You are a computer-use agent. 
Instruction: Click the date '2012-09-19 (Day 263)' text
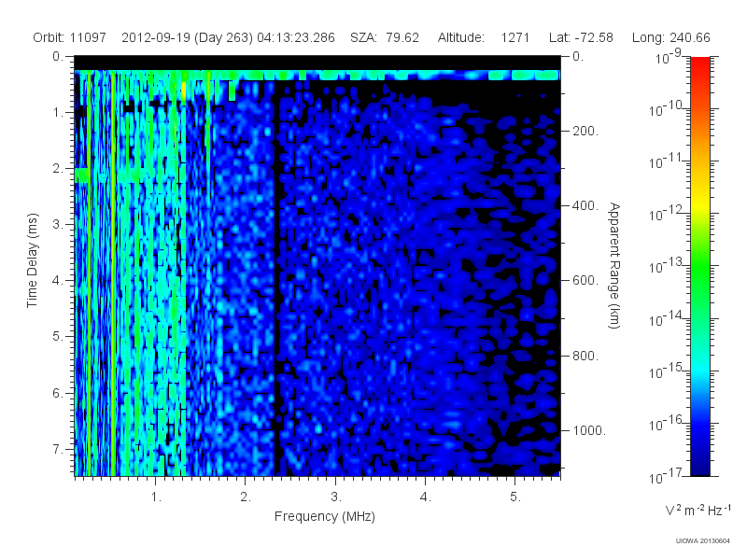coord(188,37)
